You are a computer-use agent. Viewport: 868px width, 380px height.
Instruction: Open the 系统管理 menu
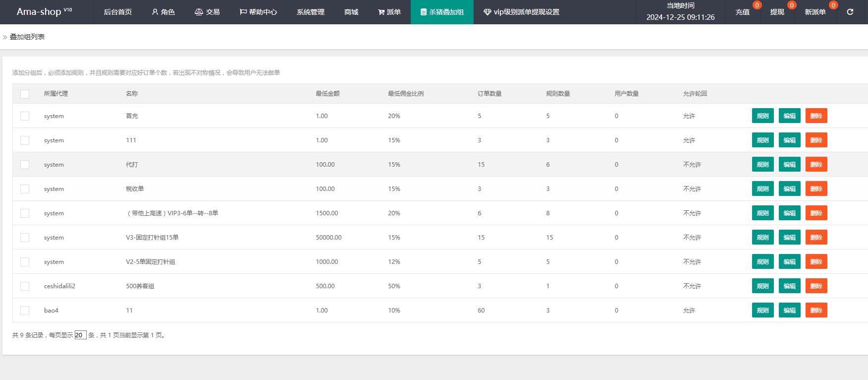click(x=311, y=12)
